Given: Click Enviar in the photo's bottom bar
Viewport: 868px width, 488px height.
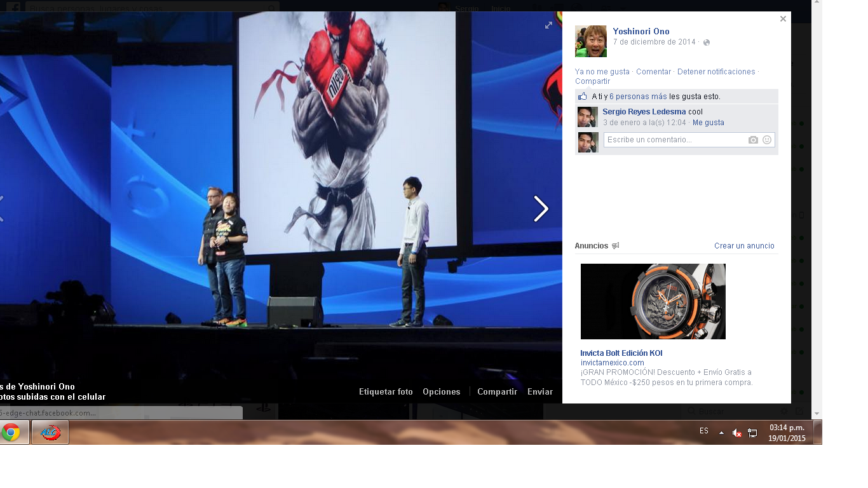Looking at the screenshot, I should [x=540, y=392].
